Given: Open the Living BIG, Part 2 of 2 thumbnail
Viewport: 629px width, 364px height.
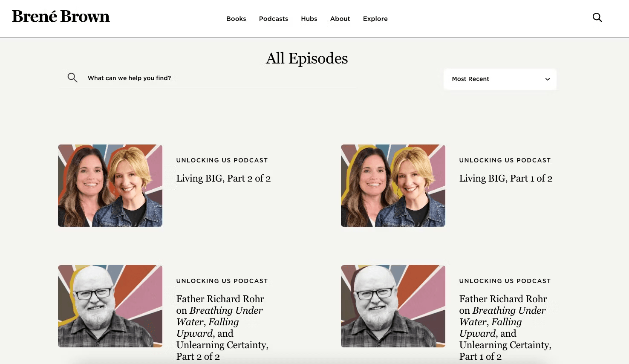Looking at the screenshot, I should tap(110, 185).
